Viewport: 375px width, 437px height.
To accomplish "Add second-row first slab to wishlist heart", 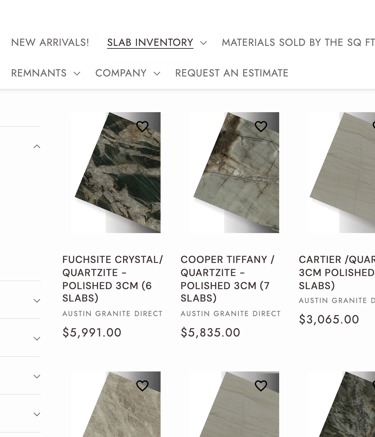I will pyautogui.click(x=142, y=386).
